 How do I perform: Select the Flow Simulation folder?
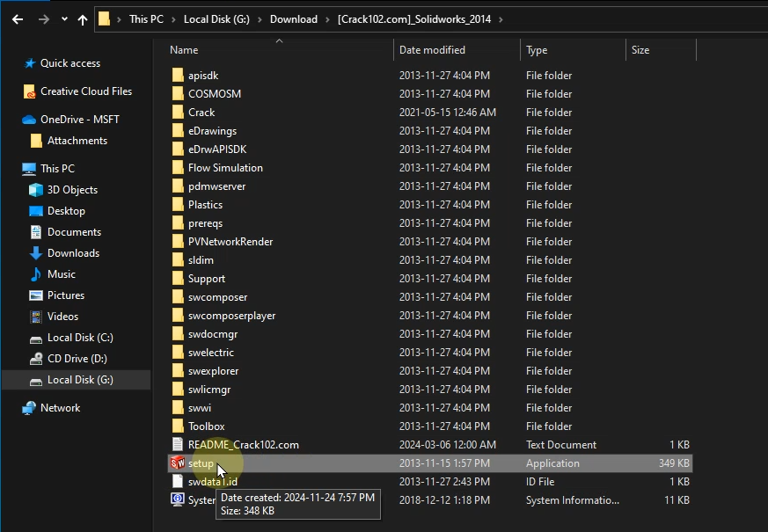click(x=225, y=168)
